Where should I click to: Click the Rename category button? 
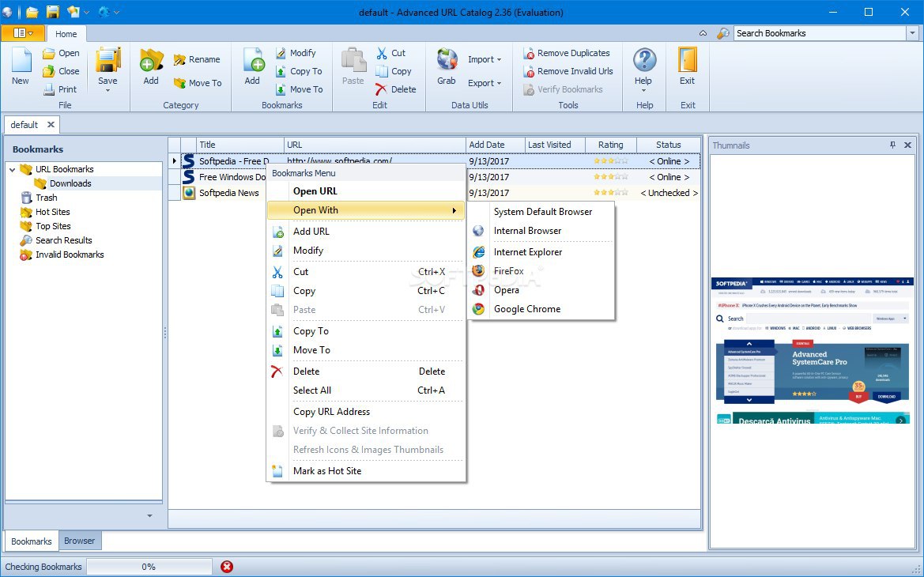197,59
